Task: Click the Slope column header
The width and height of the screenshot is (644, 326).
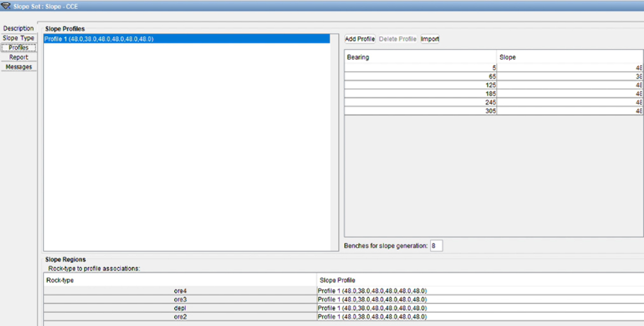Action: point(570,57)
